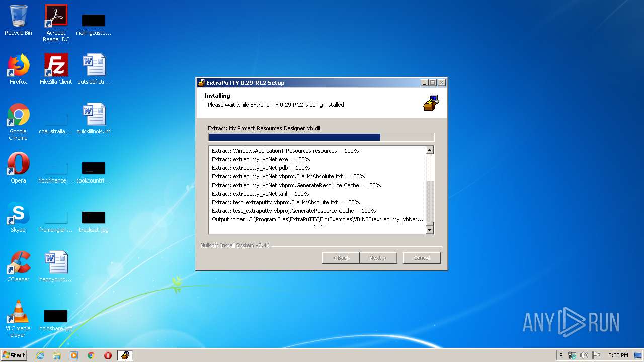Select the happypurp... Word document

56,266
